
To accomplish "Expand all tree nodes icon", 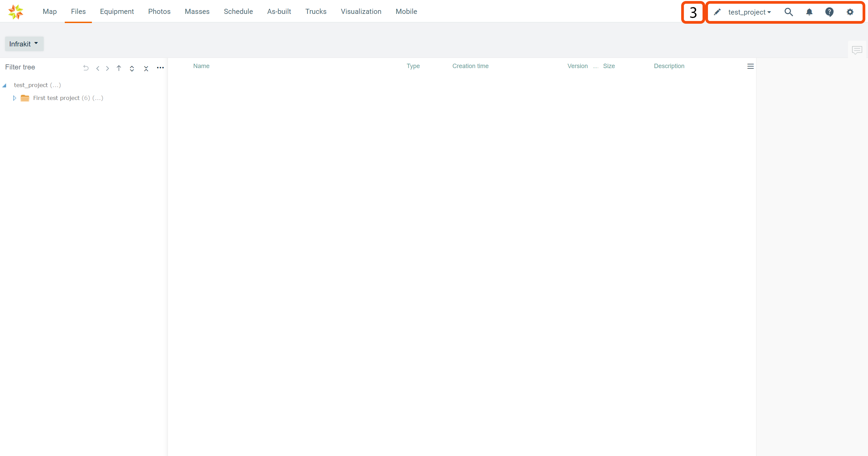I will pos(132,68).
